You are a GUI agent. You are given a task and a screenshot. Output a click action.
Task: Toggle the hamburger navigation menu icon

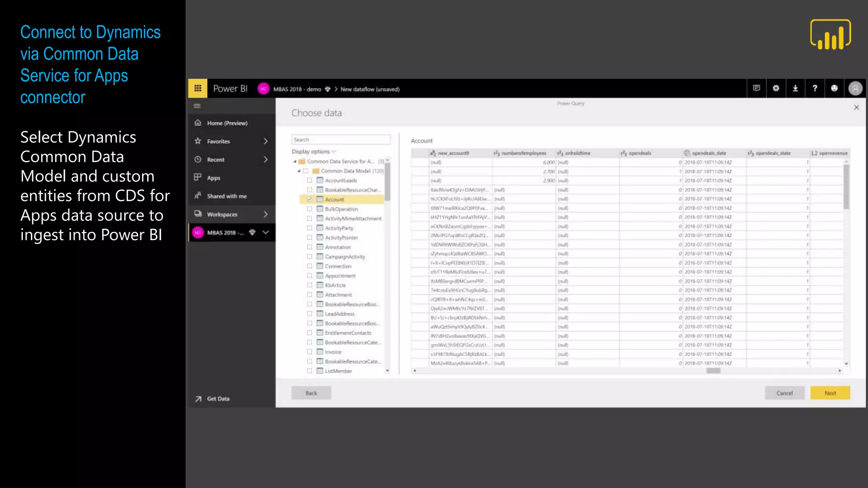197,106
